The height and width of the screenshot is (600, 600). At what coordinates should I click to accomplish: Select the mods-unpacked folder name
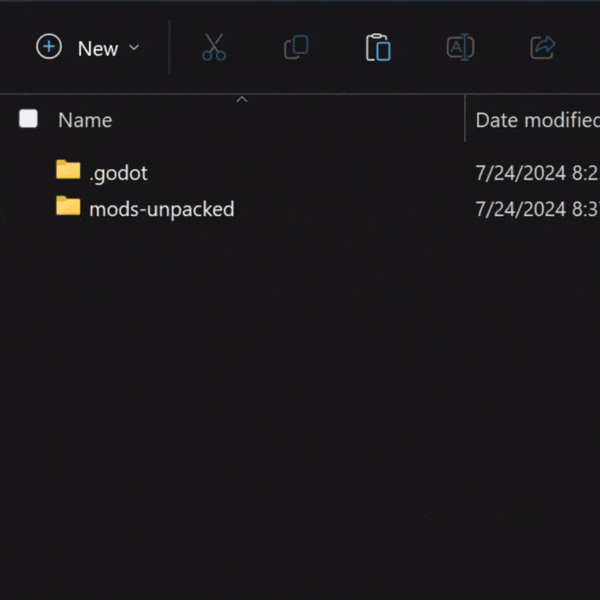point(161,209)
